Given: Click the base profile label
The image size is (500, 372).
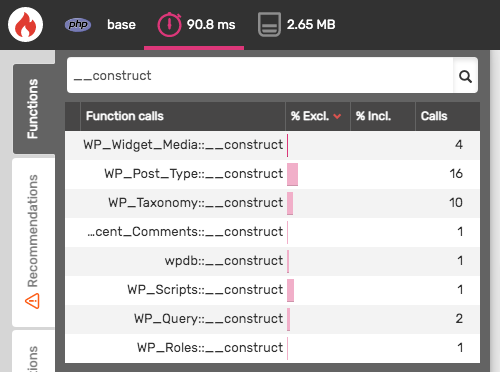Looking at the screenshot, I should pyautogui.click(x=121, y=25).
